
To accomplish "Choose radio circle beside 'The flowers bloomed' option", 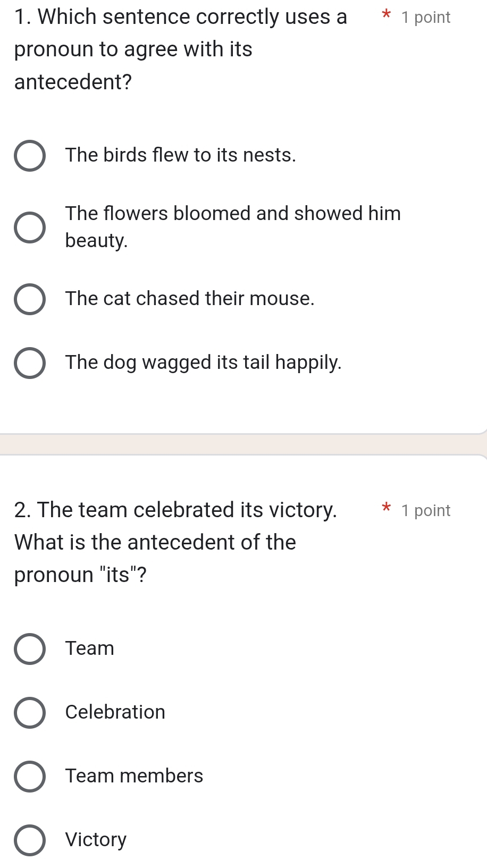I will click(x=30, y=227).
